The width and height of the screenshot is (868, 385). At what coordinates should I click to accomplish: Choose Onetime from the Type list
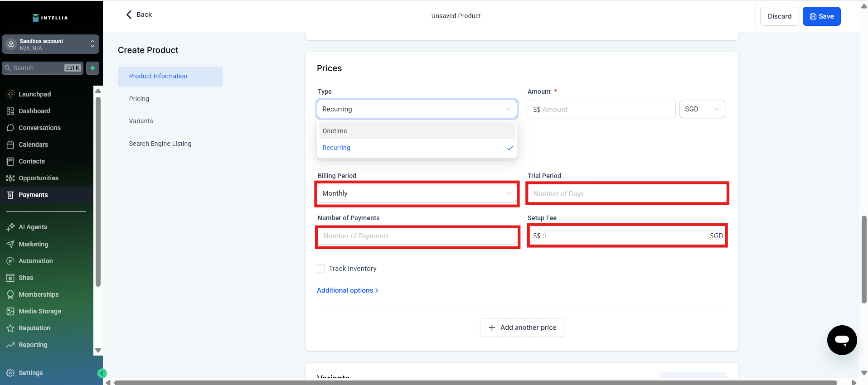coord(417,131)
